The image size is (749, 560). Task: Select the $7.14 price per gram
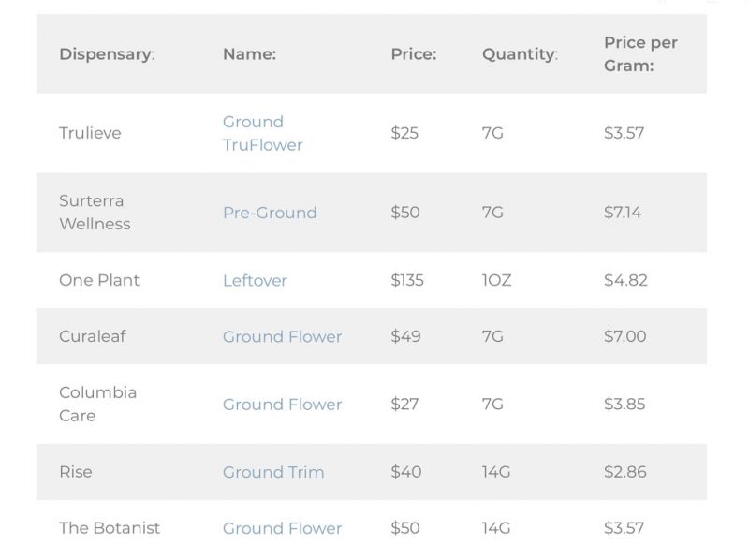623,213
